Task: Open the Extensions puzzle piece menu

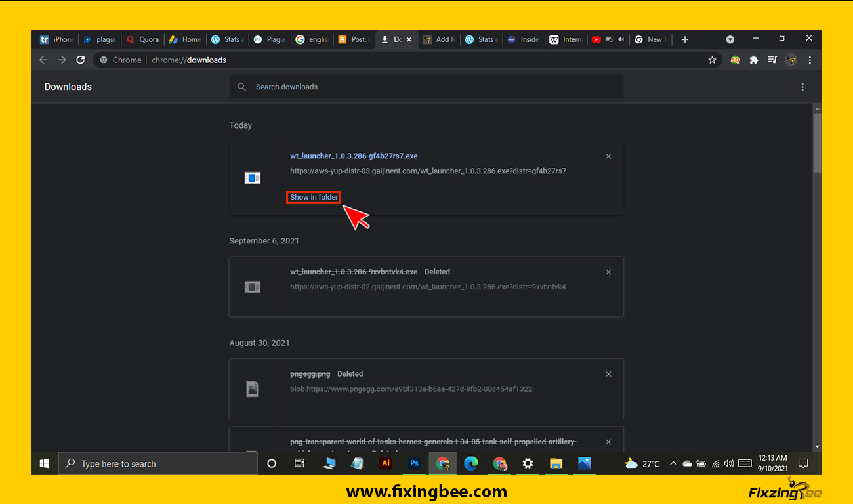Action: (x=754, y=60)
